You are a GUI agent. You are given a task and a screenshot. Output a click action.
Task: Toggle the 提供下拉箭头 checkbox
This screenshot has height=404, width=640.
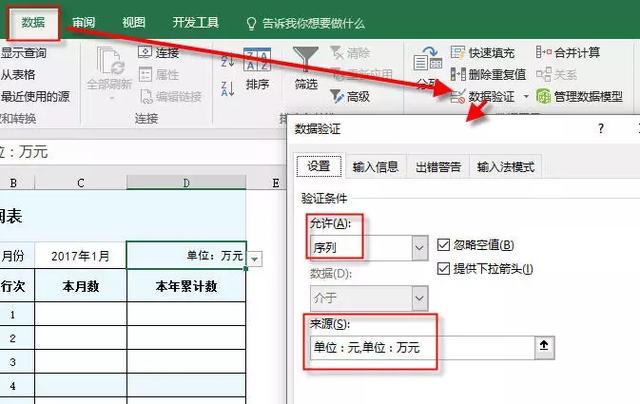[445, 268]
